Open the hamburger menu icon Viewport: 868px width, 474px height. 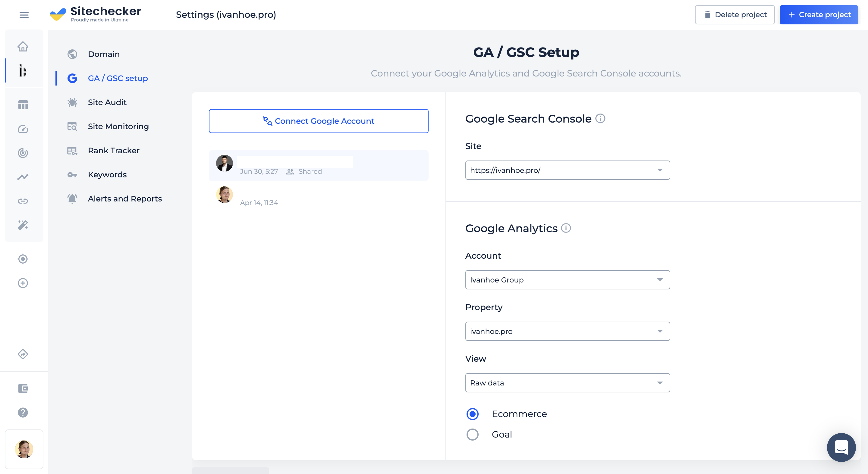pos(24,15)
